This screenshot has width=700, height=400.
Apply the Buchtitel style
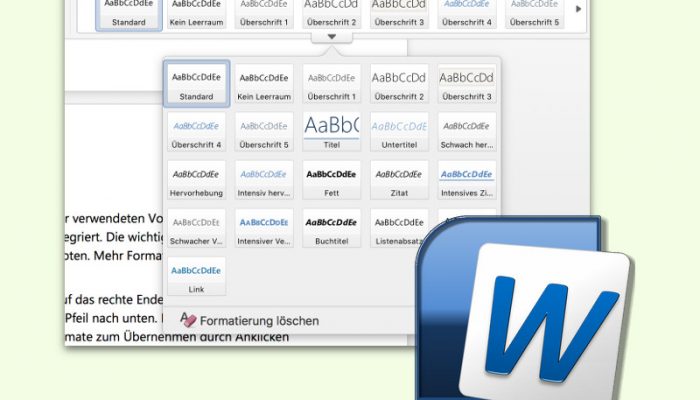click(x=331, y=229)
